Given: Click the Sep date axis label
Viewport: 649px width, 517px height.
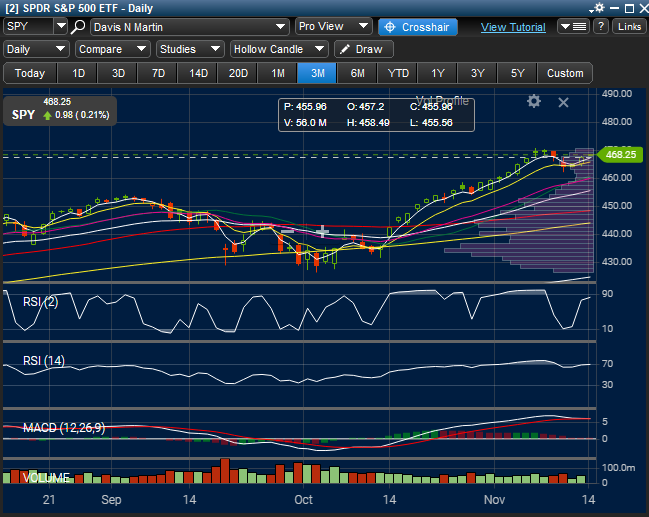Looking at the screenshot, I should [111, 500].
